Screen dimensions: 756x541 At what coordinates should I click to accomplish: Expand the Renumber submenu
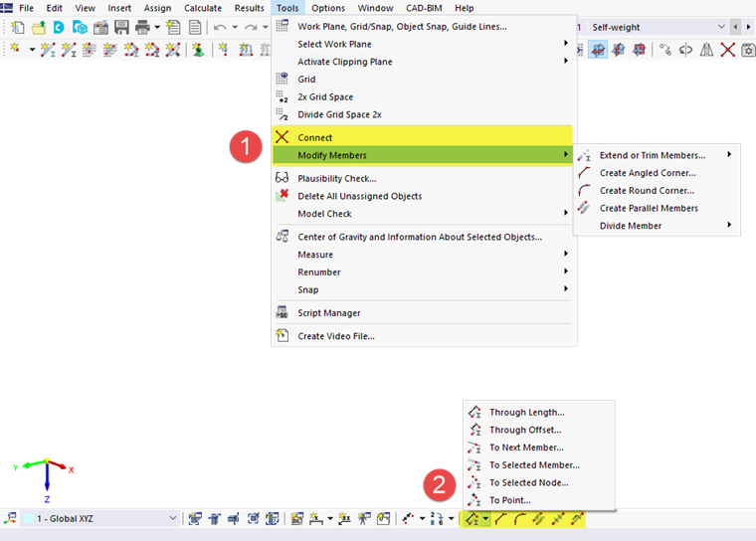click(424, 271)
